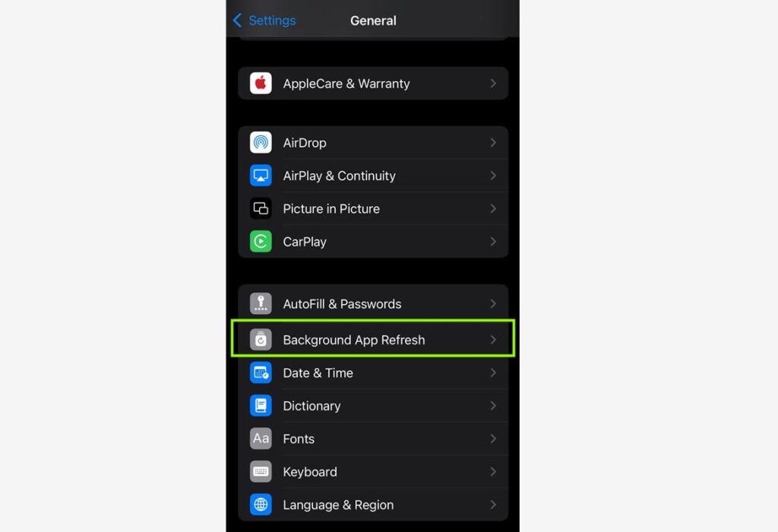Tap the AirPlay & Continuity icon

[261, 176]
